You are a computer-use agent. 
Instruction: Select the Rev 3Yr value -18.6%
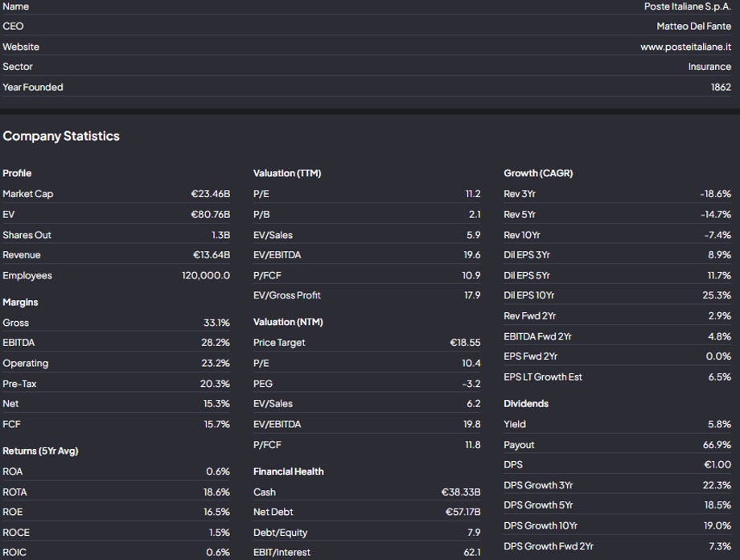point(715,194)
